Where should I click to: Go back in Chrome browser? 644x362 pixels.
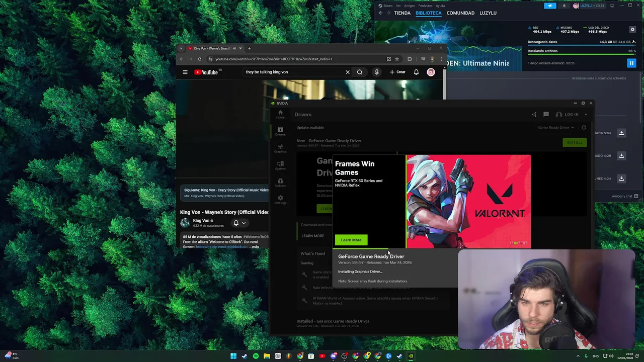[x=182, y=59]
